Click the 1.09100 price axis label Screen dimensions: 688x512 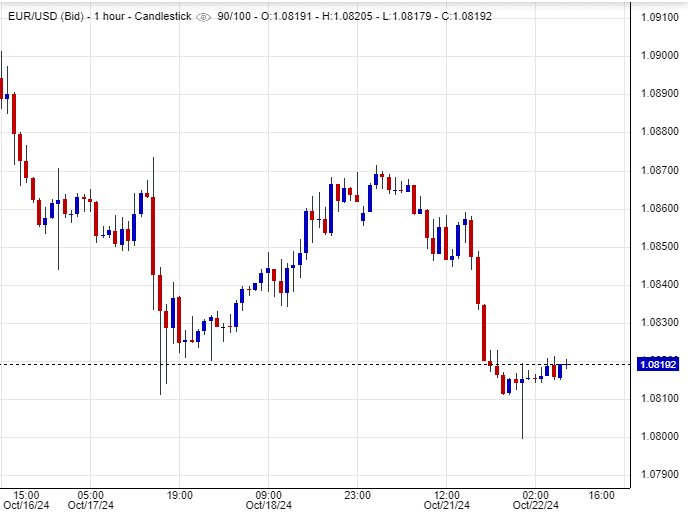[x=658, y=17]
